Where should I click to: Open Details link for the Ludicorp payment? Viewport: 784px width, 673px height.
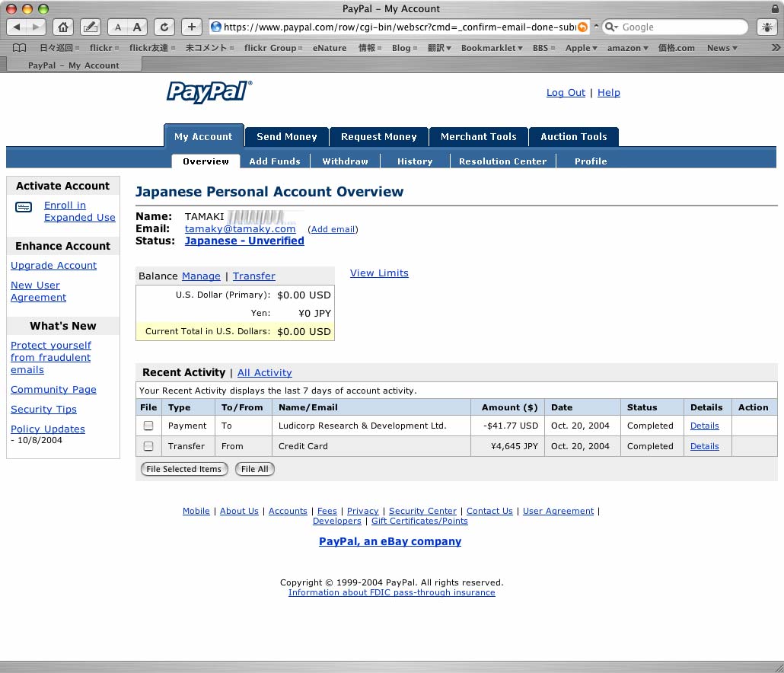pos(704,426)
